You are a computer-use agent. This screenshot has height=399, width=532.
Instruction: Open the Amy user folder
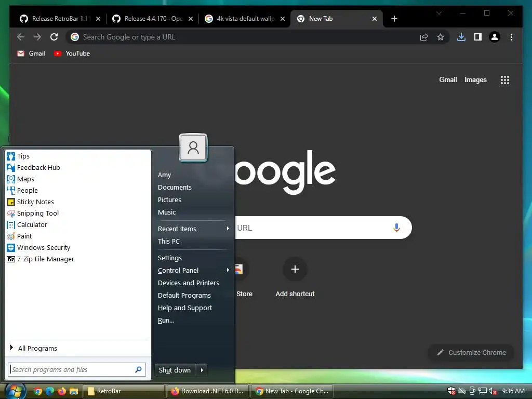[x=164, y=175]
